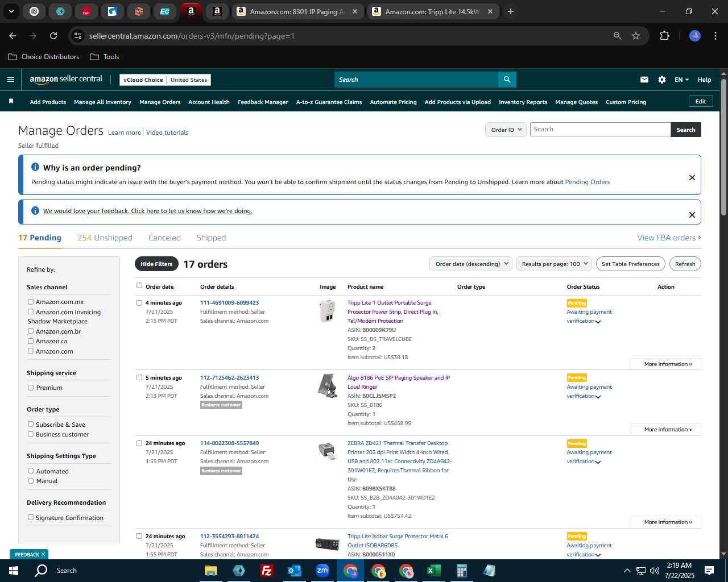The image size is (728, 582).
Task: Reload the page with the refresh icon
Action: point(53,36)
